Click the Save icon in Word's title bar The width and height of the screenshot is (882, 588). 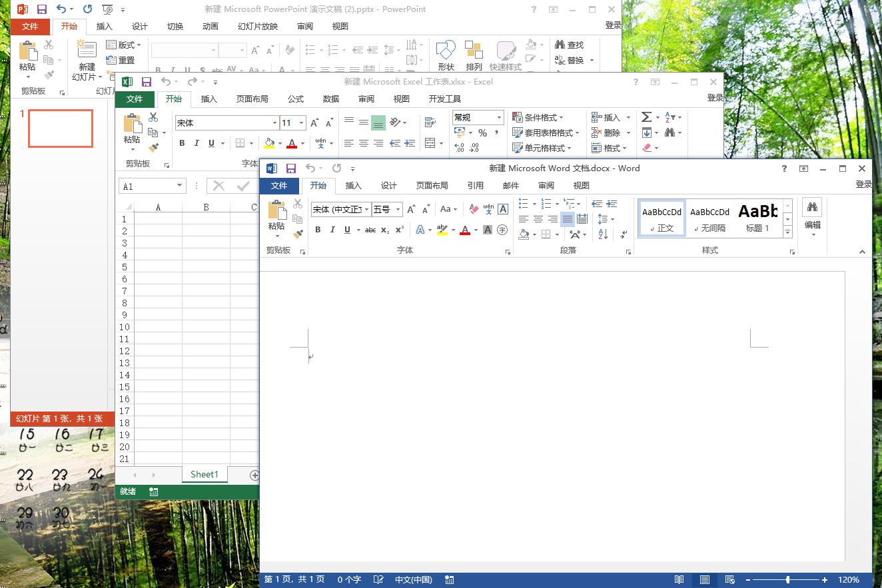[291, 168]
